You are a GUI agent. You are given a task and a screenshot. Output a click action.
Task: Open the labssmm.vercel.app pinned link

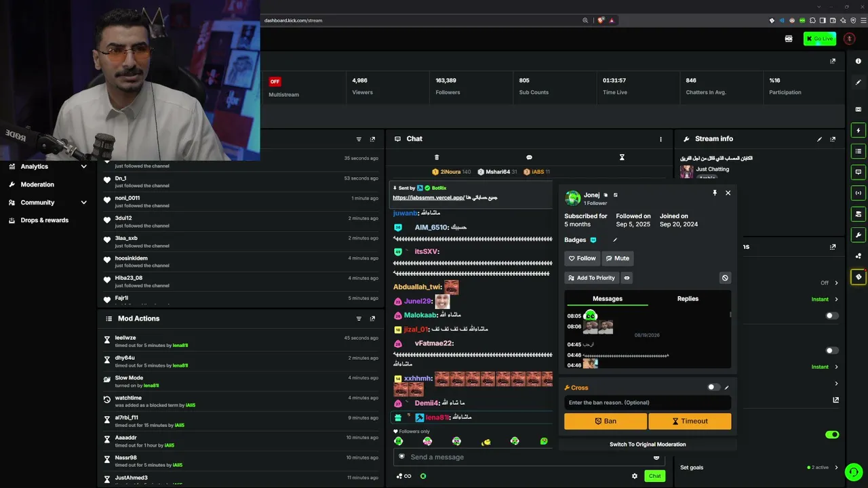(x=429, y=197)
